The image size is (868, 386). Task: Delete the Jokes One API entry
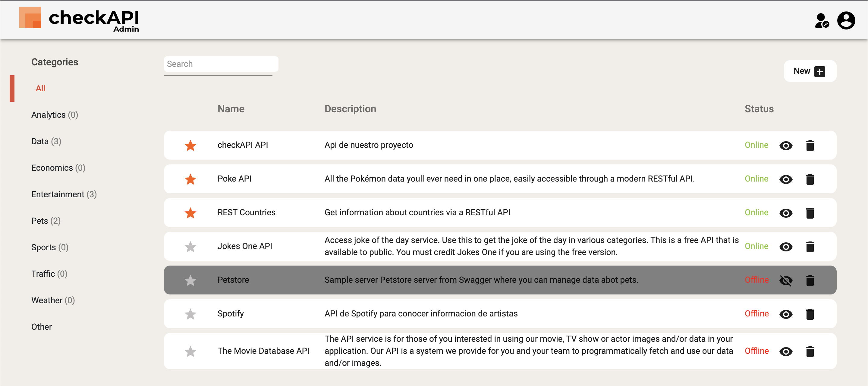[x=810, y=246]
